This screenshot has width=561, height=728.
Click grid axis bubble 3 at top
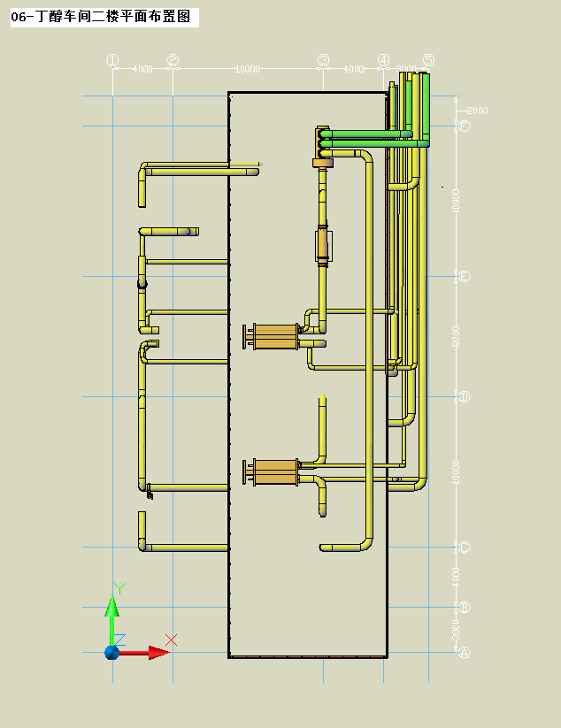323,60
